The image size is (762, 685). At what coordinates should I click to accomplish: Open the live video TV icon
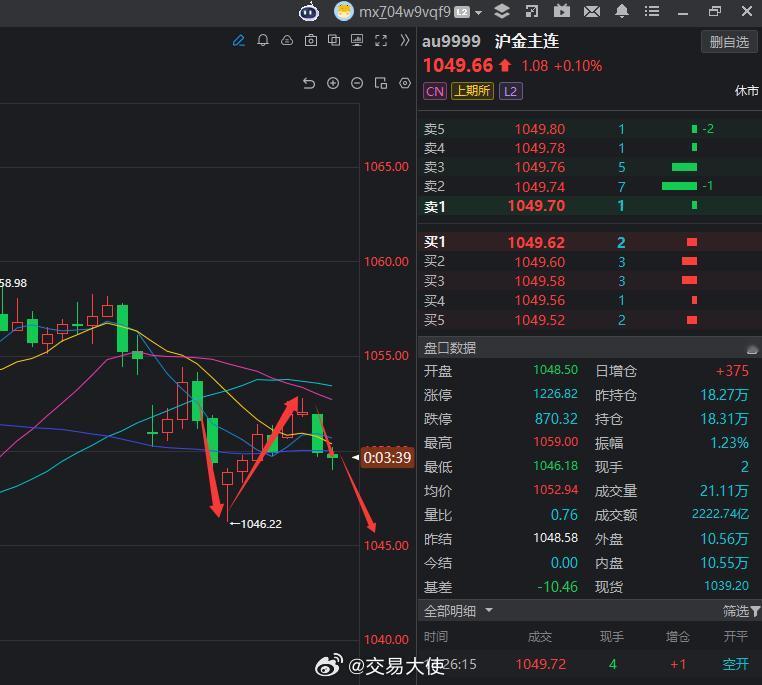(x=562, y=11)
